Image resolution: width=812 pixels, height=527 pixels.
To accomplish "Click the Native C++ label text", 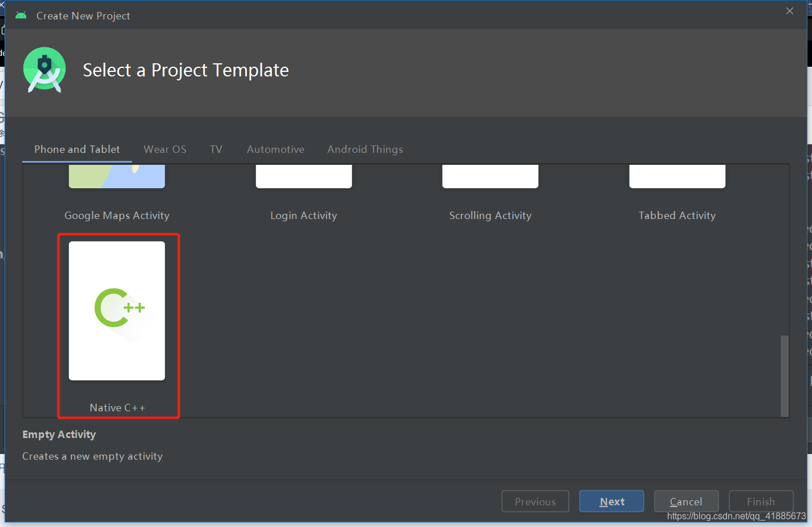I will coord(117,408).
